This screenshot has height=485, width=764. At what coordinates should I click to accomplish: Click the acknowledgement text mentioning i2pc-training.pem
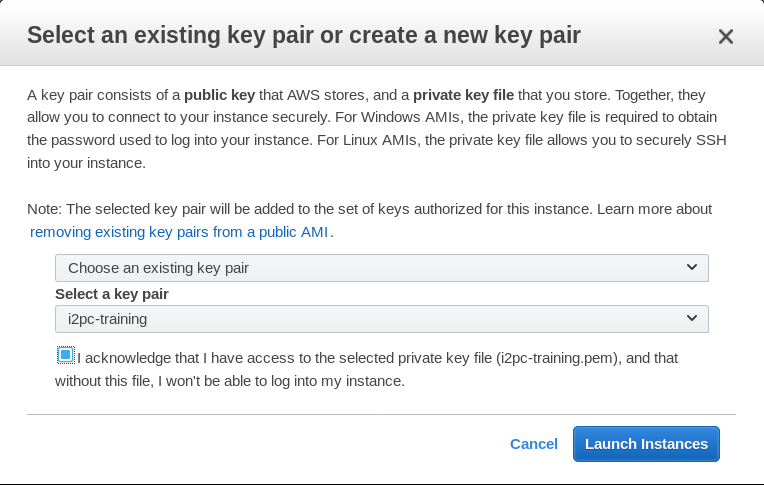(x=366, y=369)
